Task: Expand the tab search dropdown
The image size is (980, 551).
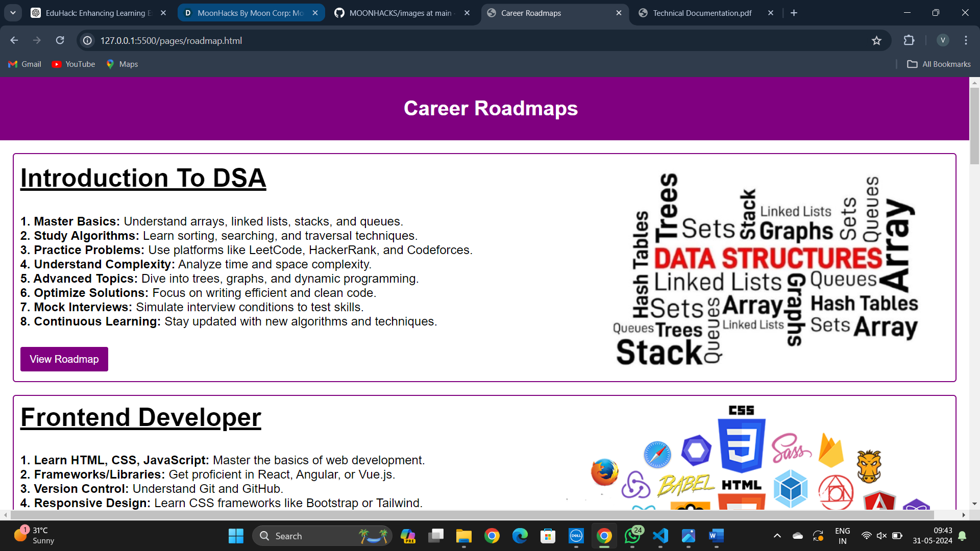Action: (13, 13)
